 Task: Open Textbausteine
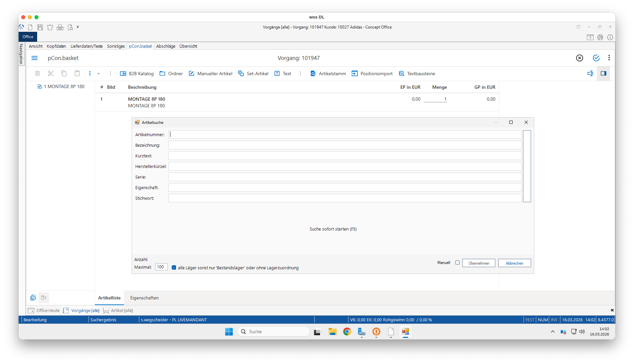[417, 74]
